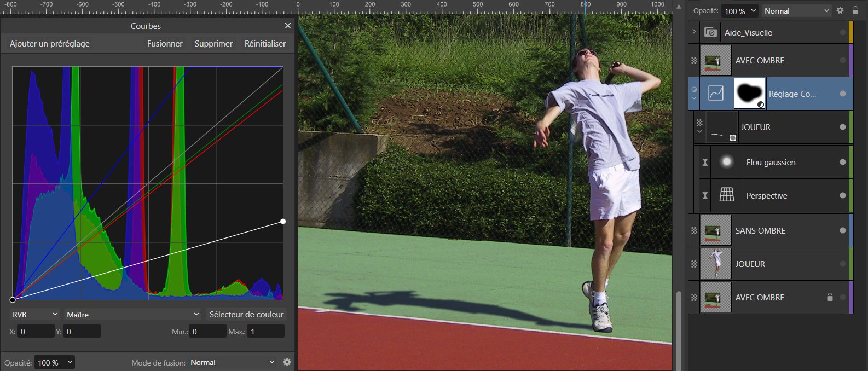
Task: Select the curve's right-side white control node
Action: tap(283, 221)
